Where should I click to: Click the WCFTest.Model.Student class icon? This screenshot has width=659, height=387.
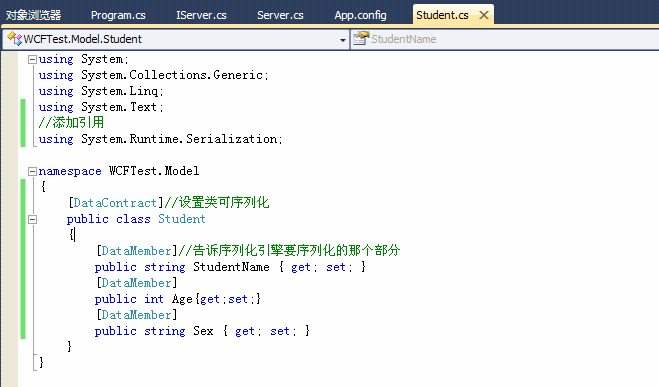[14, 39]
